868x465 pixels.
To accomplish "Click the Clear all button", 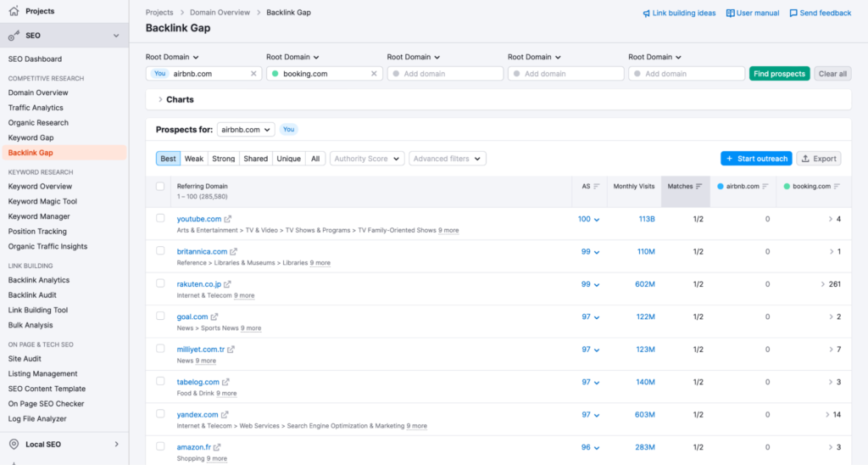I will [832, 74].
